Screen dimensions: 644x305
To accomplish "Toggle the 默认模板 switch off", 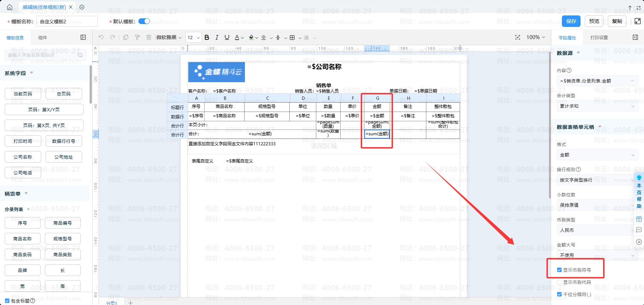I will point(144,21).
